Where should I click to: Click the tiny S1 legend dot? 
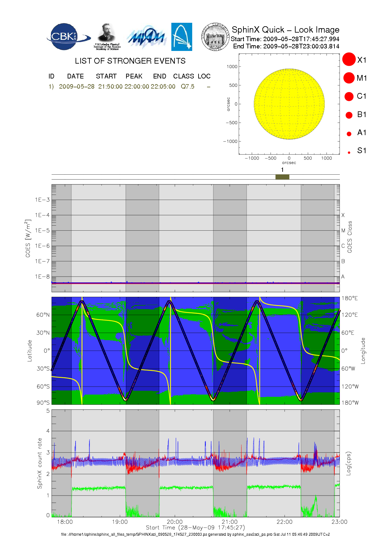tap(349, 153)
